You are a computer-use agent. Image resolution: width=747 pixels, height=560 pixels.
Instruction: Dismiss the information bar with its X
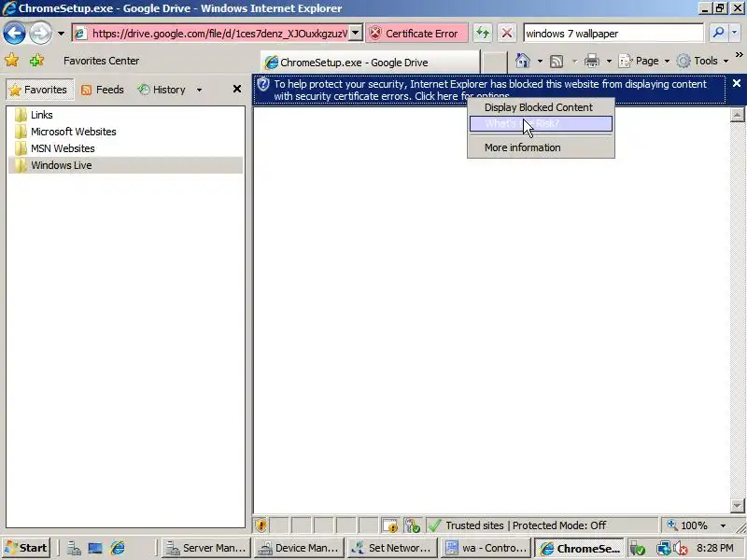[737, 83]
